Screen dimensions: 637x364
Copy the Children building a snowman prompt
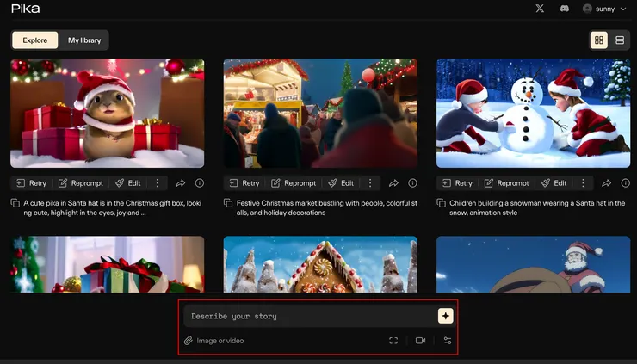(441, 203)
